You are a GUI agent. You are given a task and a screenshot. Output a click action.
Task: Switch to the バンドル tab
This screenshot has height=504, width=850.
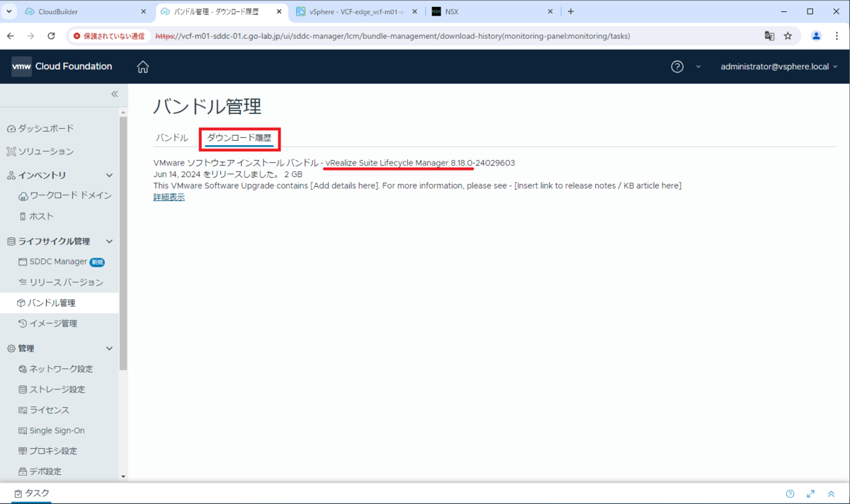172,138
